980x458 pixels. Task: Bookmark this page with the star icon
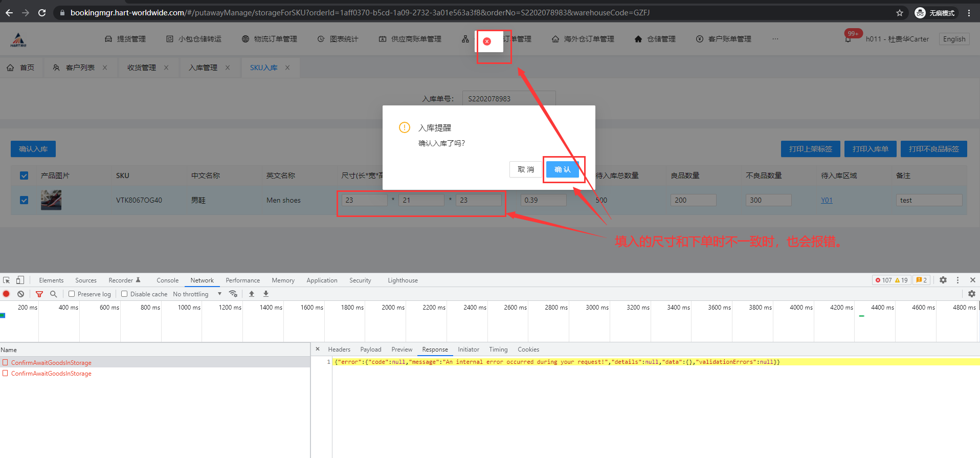tap(900, 13)
